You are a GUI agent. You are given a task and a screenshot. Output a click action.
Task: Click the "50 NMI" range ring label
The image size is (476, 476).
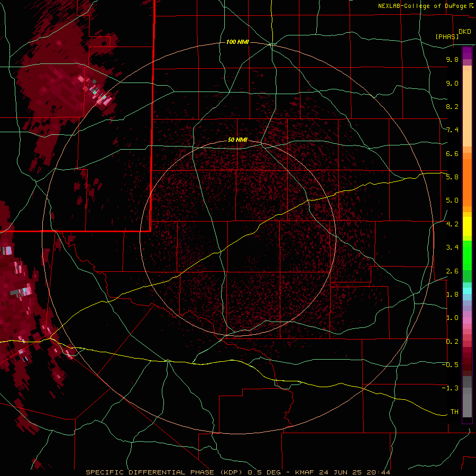coord(237,140)
